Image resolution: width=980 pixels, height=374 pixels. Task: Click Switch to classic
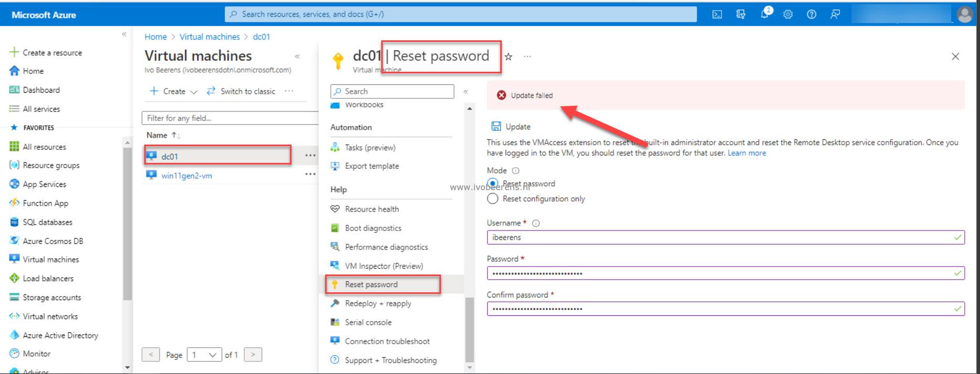241,91
